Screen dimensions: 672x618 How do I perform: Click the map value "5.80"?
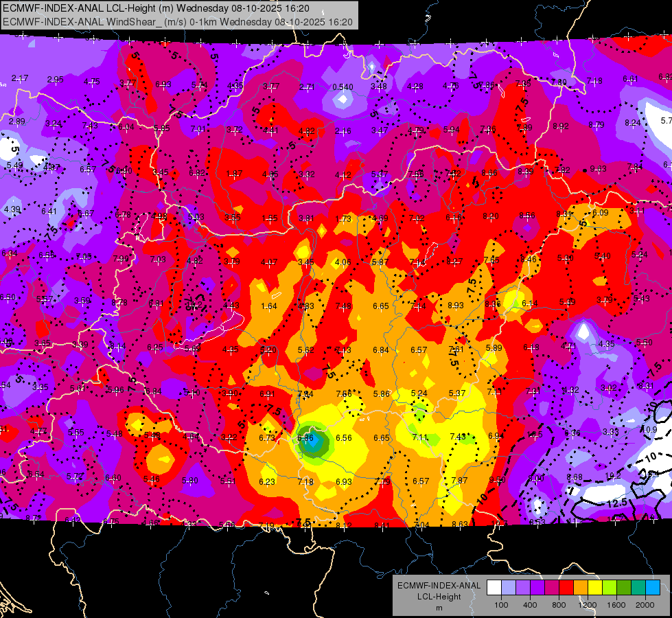[x=190, y=481]
